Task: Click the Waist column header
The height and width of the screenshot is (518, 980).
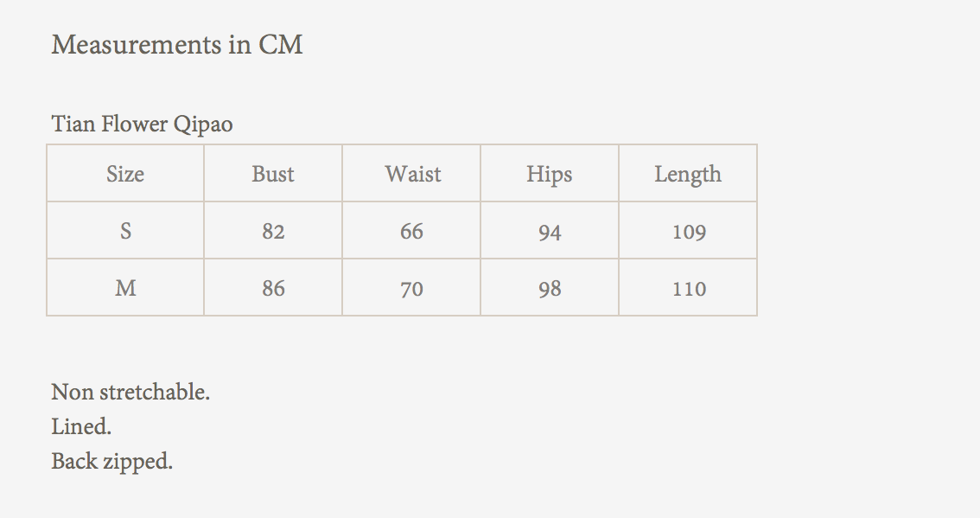Action: (x=412, y=174)
